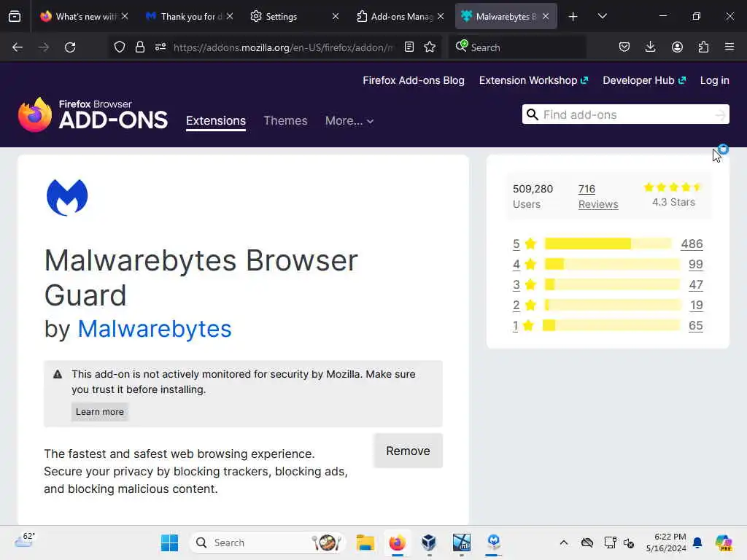Open Firefox account menu
Image resolution: width=747 pixels, height=560 pixels.
pyautogui.click(x=677, y=47)
